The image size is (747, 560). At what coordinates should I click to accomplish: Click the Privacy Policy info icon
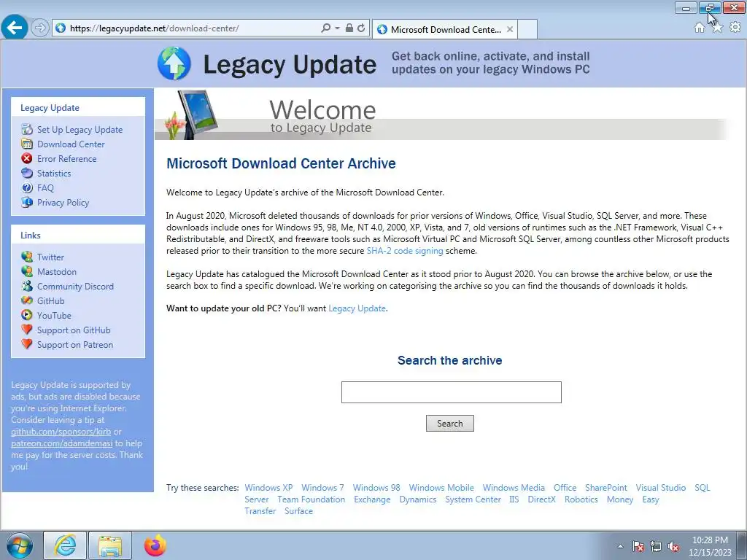click(x=27, y=203)
